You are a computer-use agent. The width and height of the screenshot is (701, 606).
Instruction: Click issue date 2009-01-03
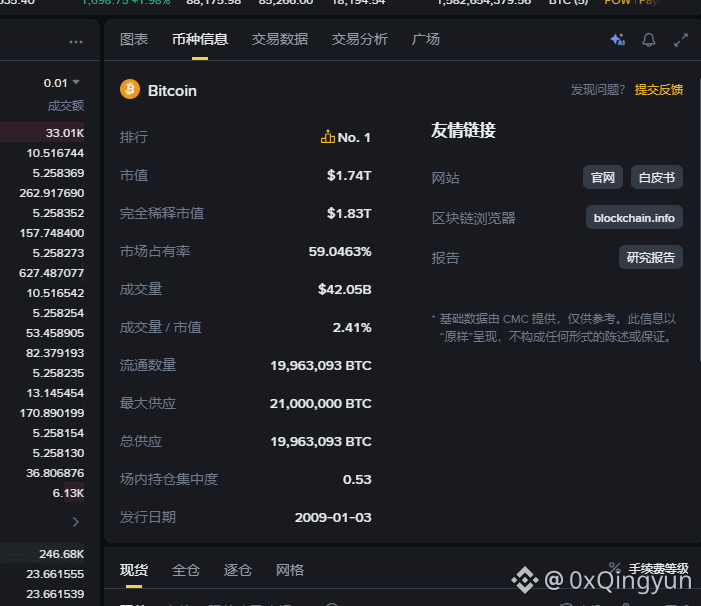click(x=333, y=518)
